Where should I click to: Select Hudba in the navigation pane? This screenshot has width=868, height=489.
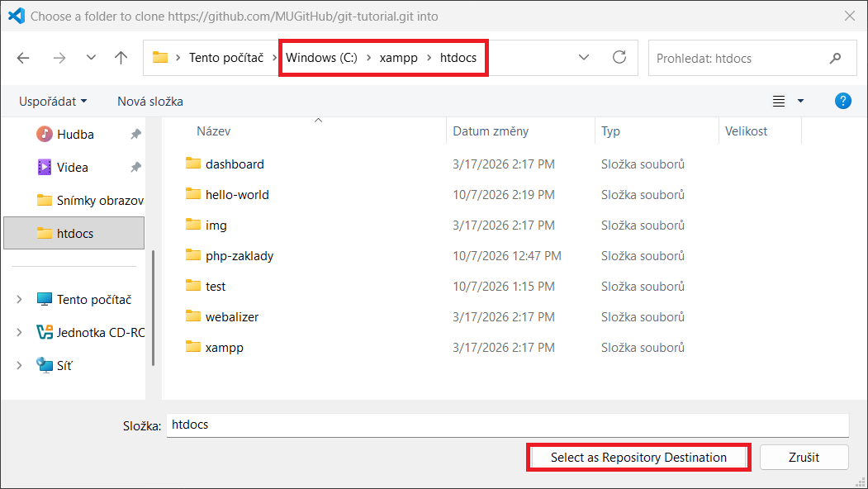(x=75, y=134)
